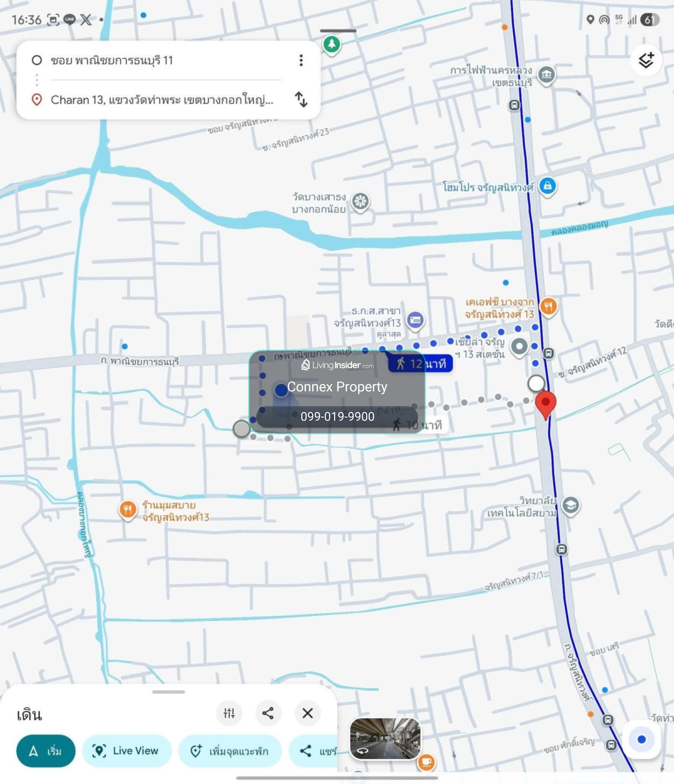Open the LINE notification icon in the status bar
This screenshot has height=784, width=674.
click(70, 19)
